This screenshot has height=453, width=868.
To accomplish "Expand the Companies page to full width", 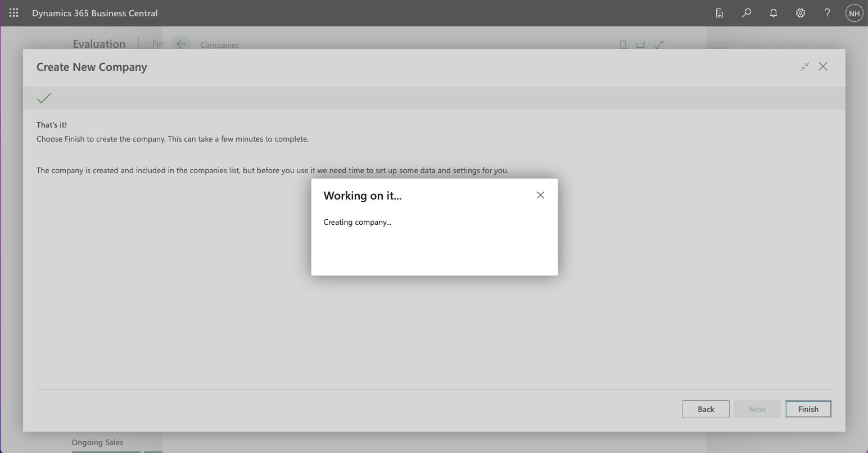I will tap(659, 44).
